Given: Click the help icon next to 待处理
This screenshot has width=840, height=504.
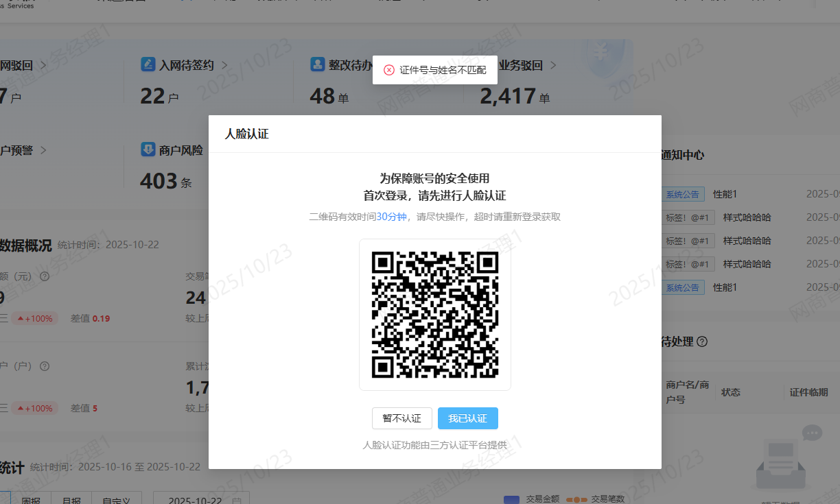Looking at the screenshot, I should tap(702, 341).
